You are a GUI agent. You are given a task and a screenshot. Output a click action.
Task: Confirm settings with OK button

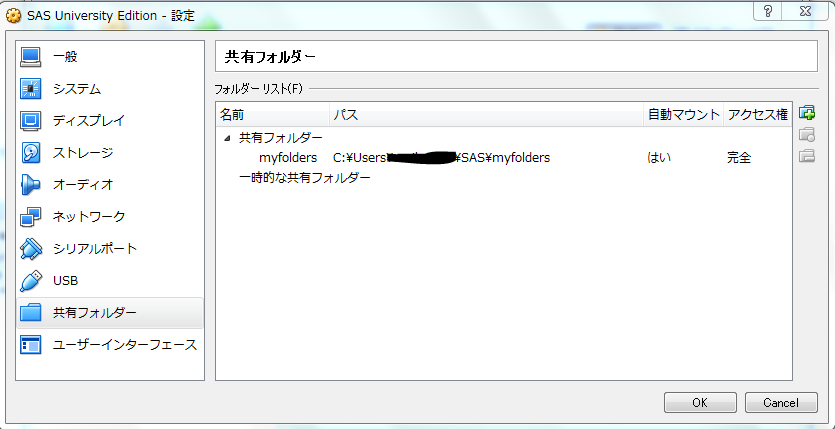pos(700,402)
